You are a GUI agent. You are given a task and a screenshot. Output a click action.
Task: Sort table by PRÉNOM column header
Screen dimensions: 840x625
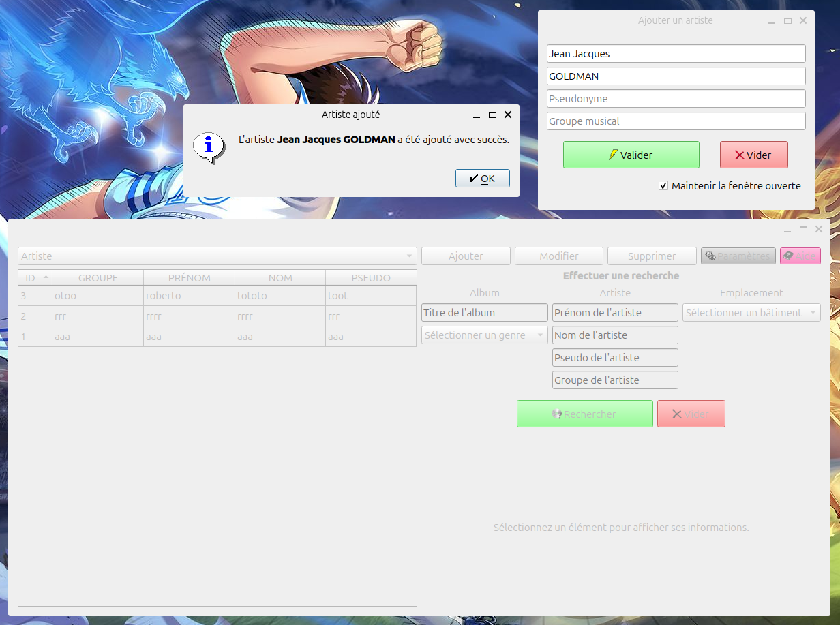tap(189, 278)
